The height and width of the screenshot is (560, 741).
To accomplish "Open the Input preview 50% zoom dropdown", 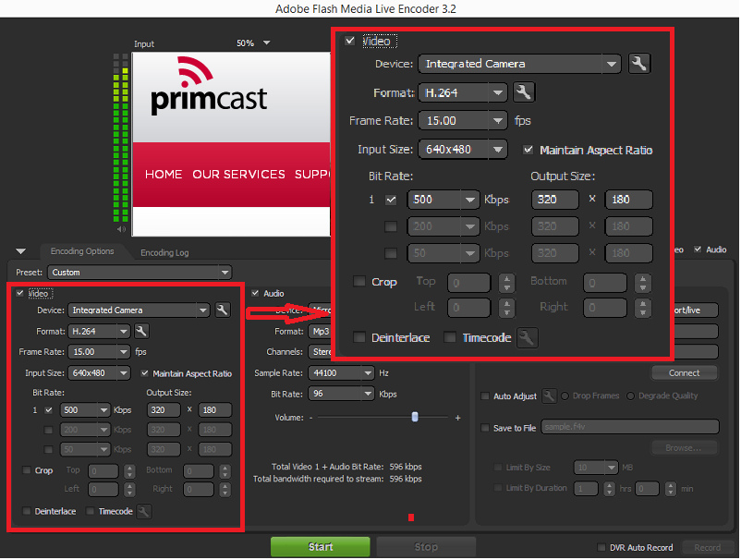I will pos(266,43).
